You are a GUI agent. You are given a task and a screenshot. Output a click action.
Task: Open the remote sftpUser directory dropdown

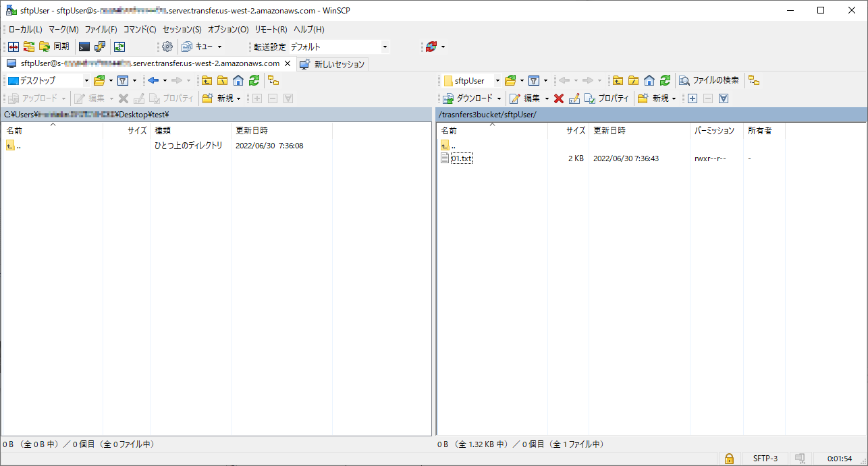497,80
